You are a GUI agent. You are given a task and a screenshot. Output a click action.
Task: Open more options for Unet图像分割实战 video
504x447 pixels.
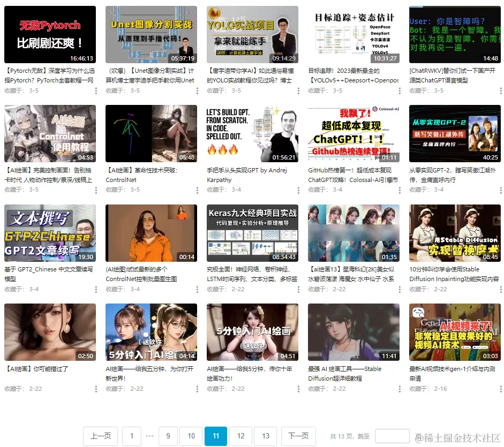(197, 91)
